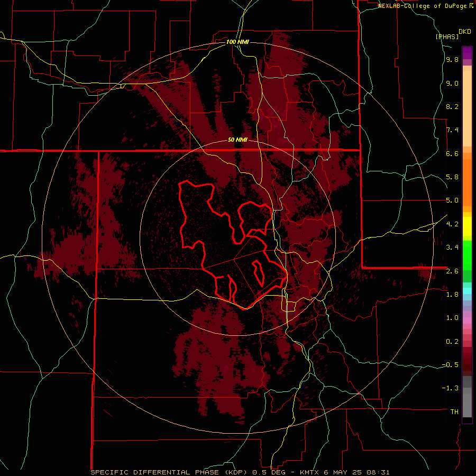Image resolution: width=476 pixels, height=476 pixels.
Task: Select the 0.2 legend value
Action: tap(452, 342)
